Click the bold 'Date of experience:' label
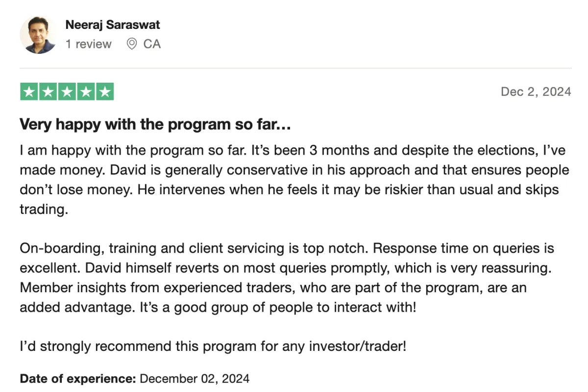 tap(78, 378)
